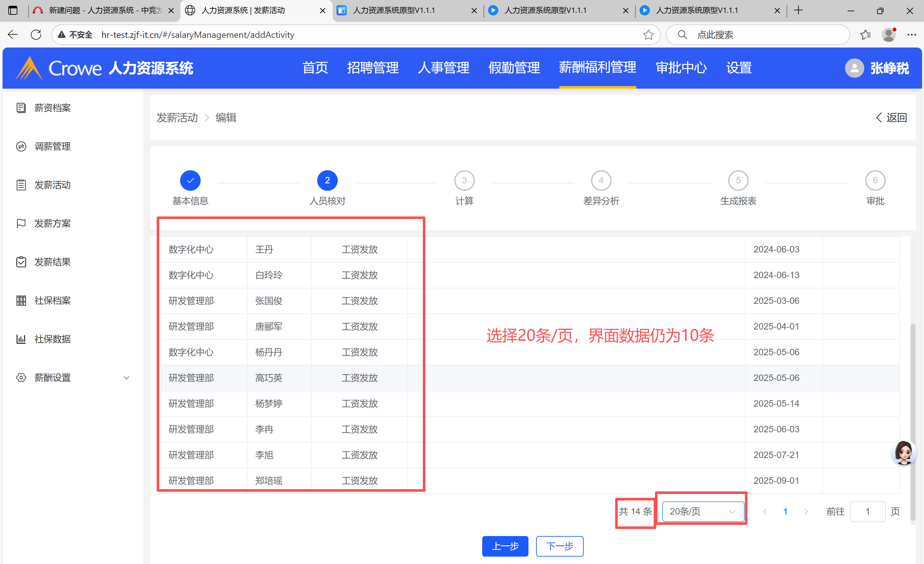Expand the 薪酬设置 sidebar submenu
The height and width of the screenshot is (564, 924).
126,378
